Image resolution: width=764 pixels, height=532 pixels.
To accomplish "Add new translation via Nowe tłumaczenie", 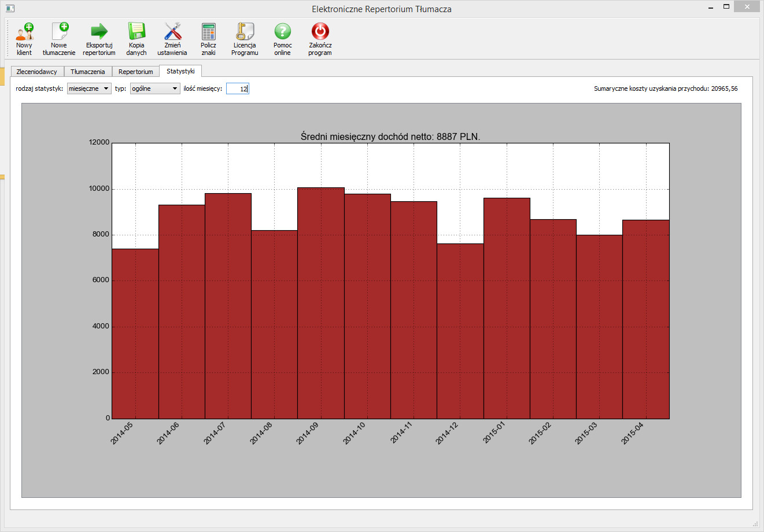I will pos(59,31).
